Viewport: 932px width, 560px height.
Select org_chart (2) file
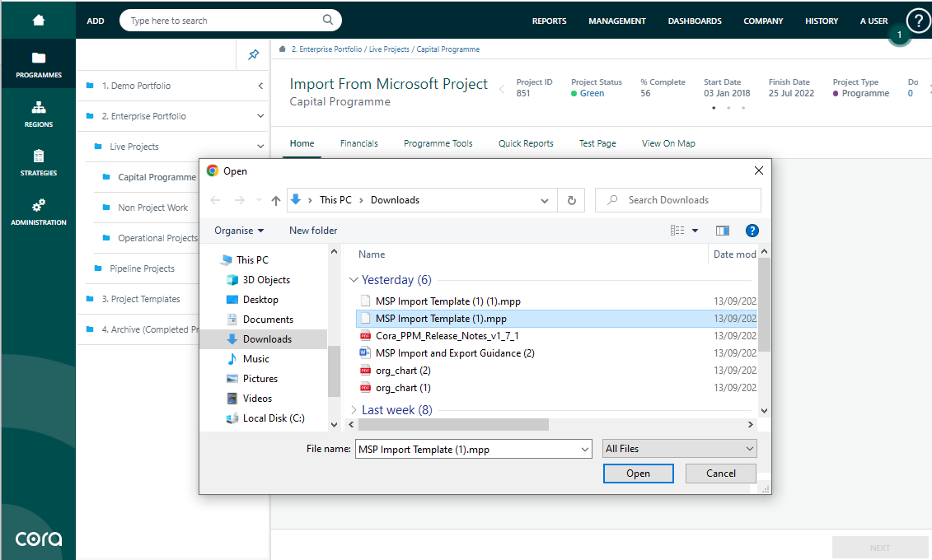coord(403,371)
